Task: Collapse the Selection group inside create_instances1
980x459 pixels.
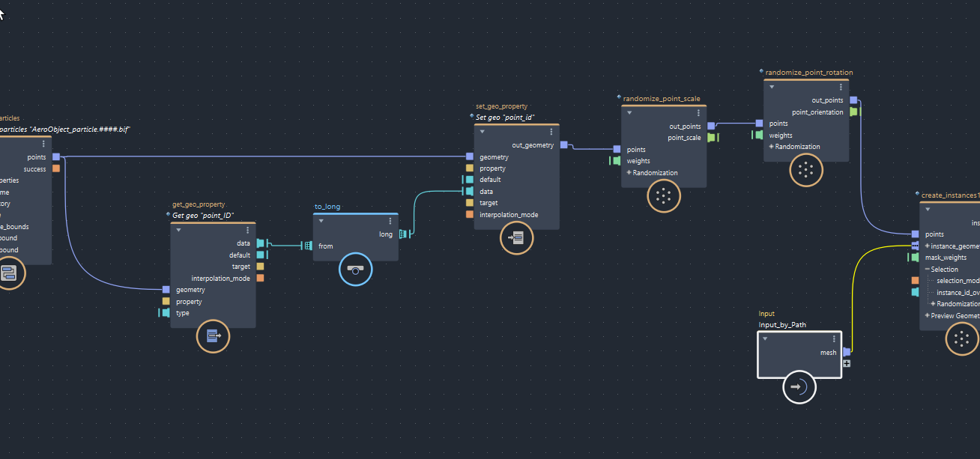Action: coord(928,269)
